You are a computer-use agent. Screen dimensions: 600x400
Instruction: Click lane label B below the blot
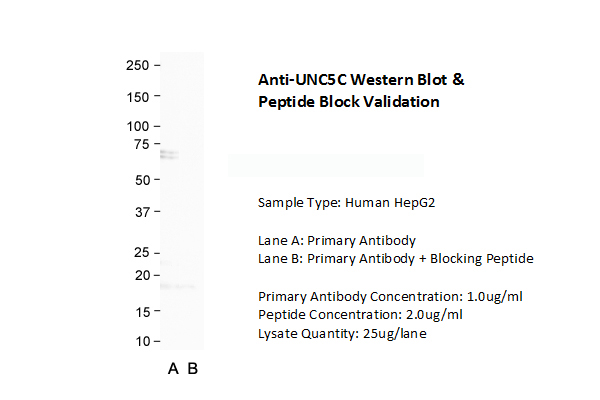tap(193, 369)
